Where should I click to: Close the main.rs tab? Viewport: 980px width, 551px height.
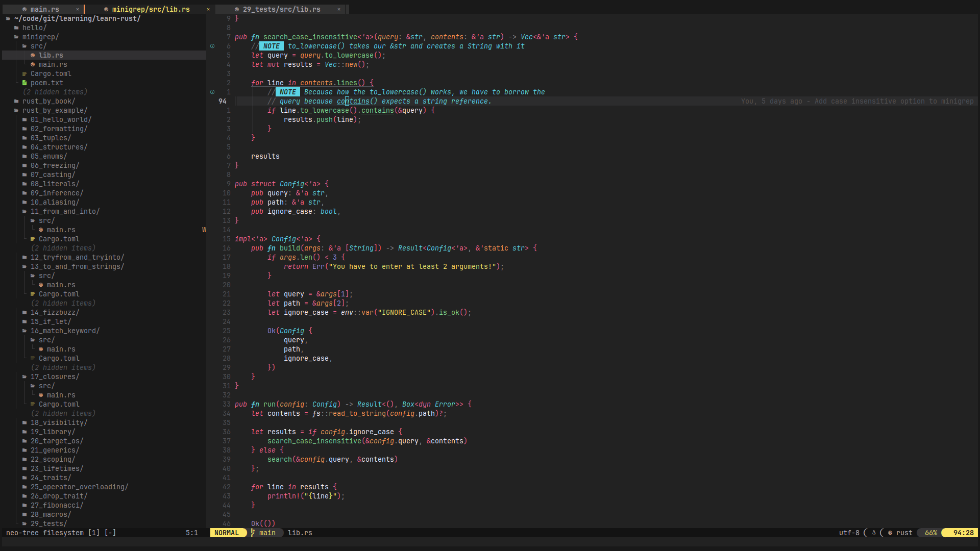[78, 9]
